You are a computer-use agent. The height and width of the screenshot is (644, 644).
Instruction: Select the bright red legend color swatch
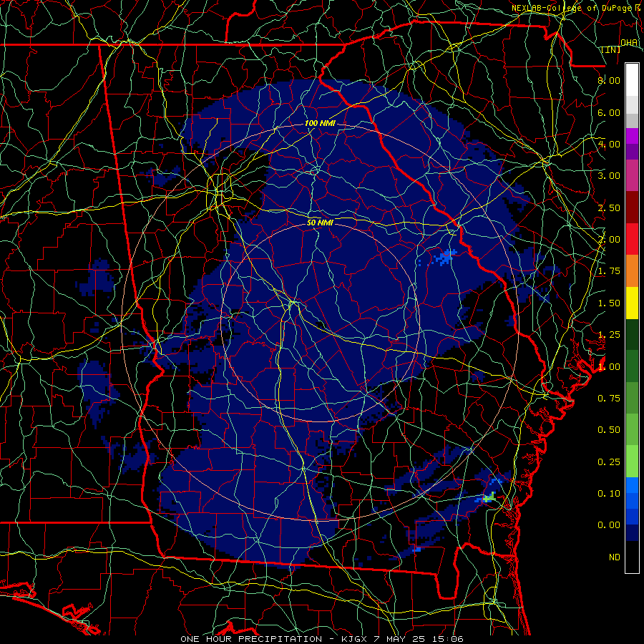click(632, 239)
